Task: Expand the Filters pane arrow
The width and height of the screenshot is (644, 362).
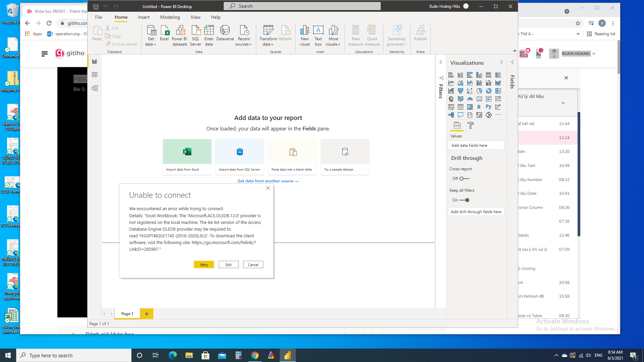Action: [x=441, y=62]
